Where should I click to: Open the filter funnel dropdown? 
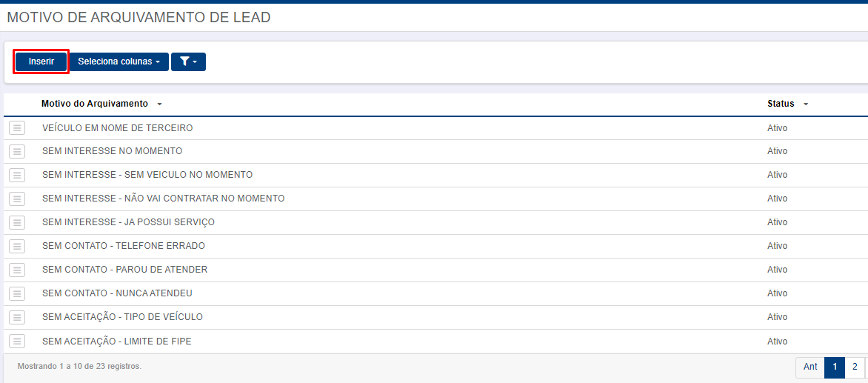pos(188,61)
